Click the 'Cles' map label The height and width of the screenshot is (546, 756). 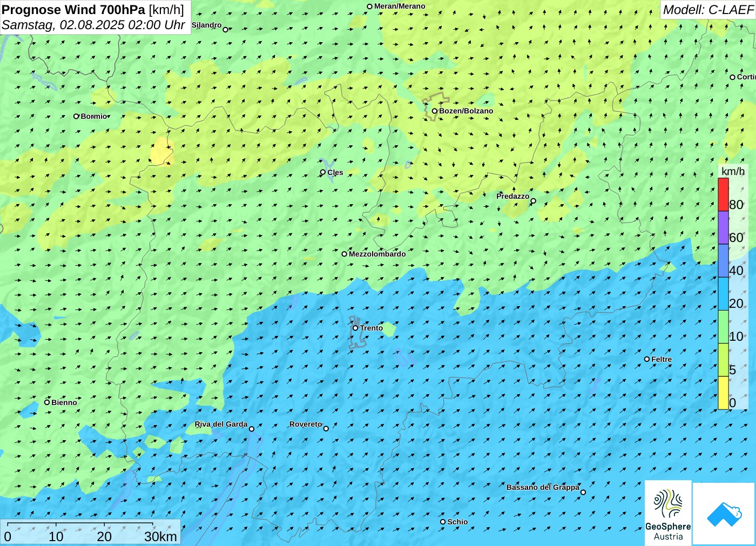335,172
